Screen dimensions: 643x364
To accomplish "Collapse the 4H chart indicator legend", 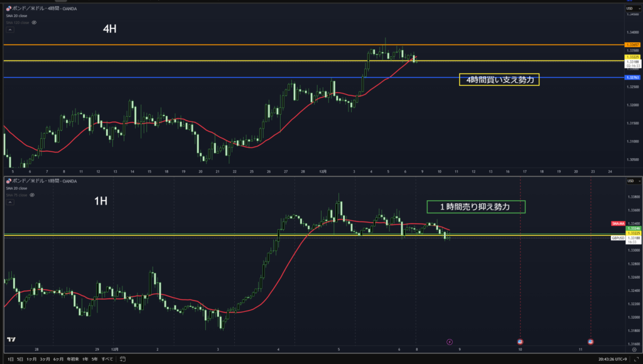I will tap(9, 29).
